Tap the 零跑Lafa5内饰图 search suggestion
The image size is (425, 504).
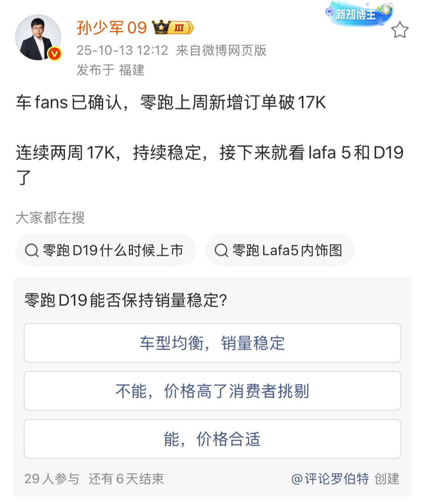287,251
